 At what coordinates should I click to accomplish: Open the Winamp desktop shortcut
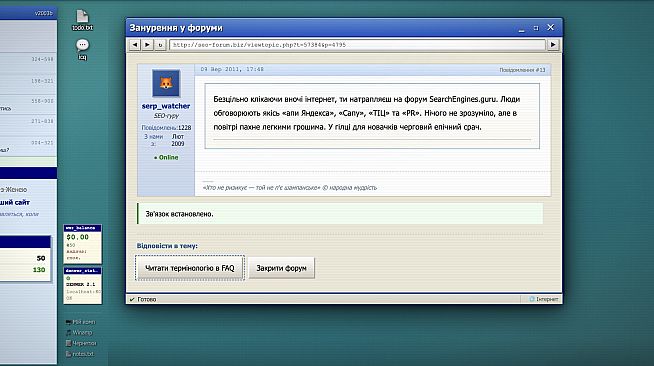[79, 333]
